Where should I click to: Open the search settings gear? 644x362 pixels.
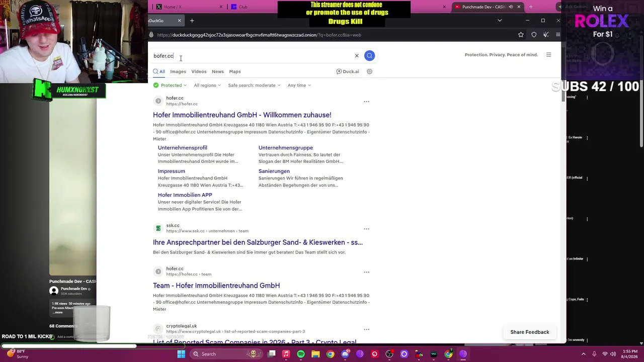[369, 71]
